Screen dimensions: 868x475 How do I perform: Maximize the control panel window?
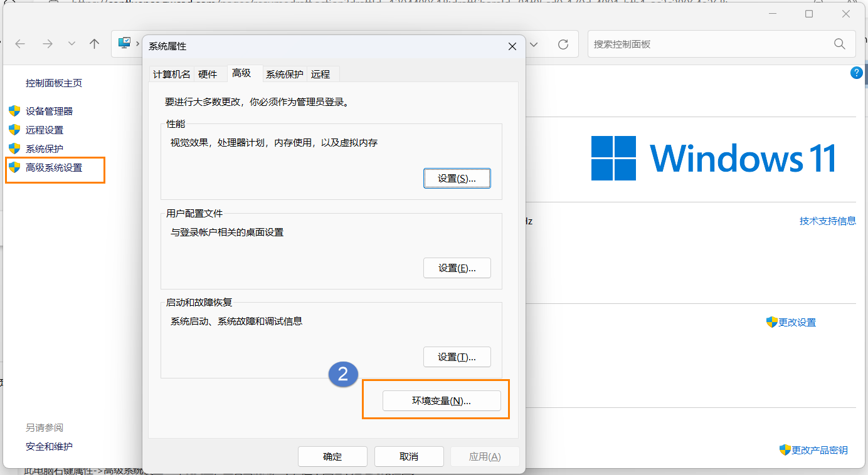click(809, 14)
